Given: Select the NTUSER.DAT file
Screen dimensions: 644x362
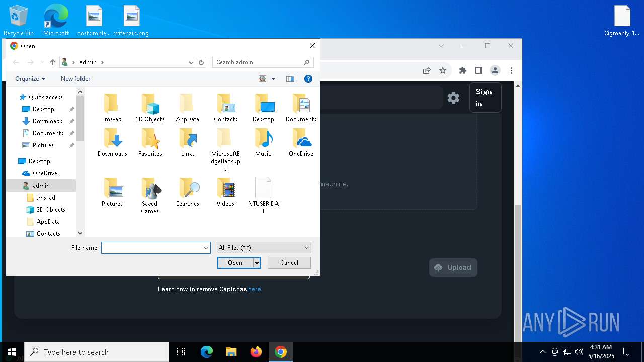Looking at the screenshot, I should [263, 196].
